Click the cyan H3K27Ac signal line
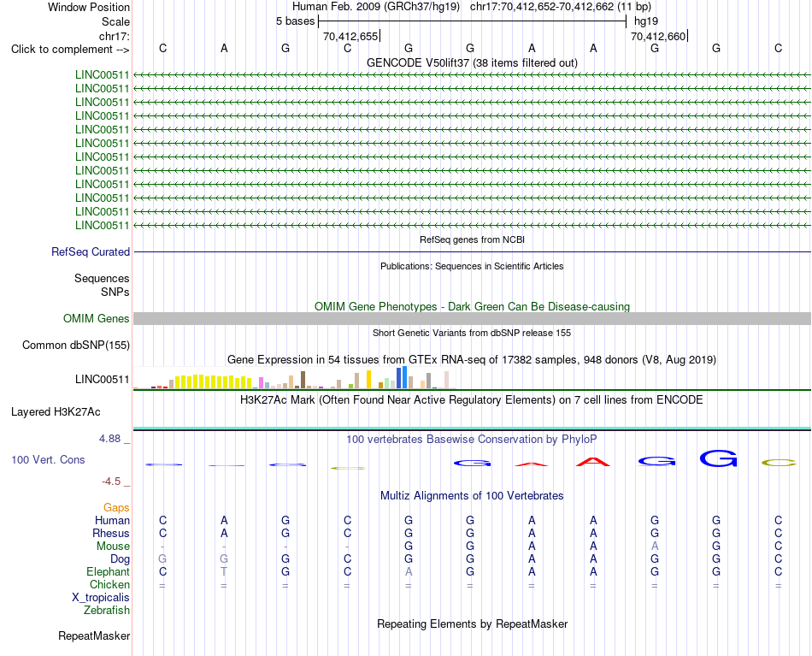 472,428
